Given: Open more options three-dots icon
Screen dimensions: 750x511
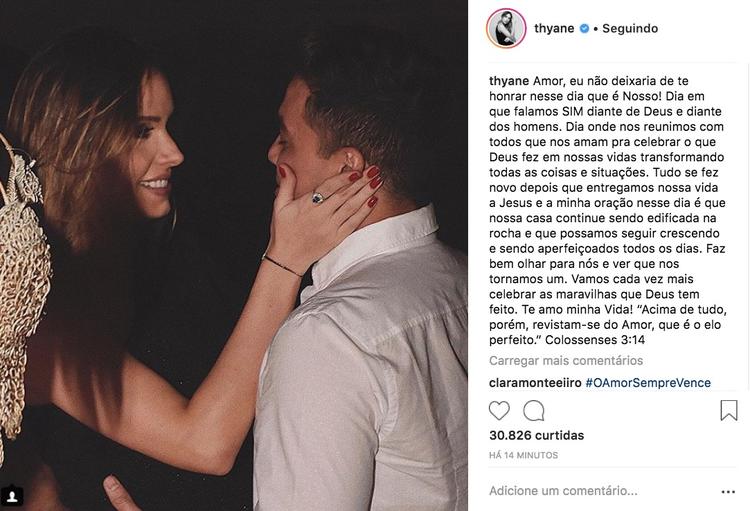Looking at the screenshot, I should [x=728, y=491].
